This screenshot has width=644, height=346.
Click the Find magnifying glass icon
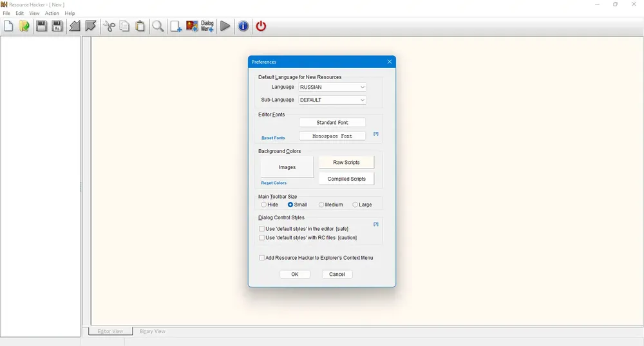coord(158,26)
